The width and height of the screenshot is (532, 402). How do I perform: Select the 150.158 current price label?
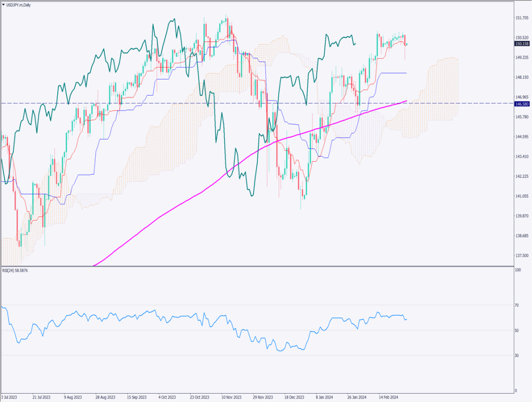tap(522, 44)
